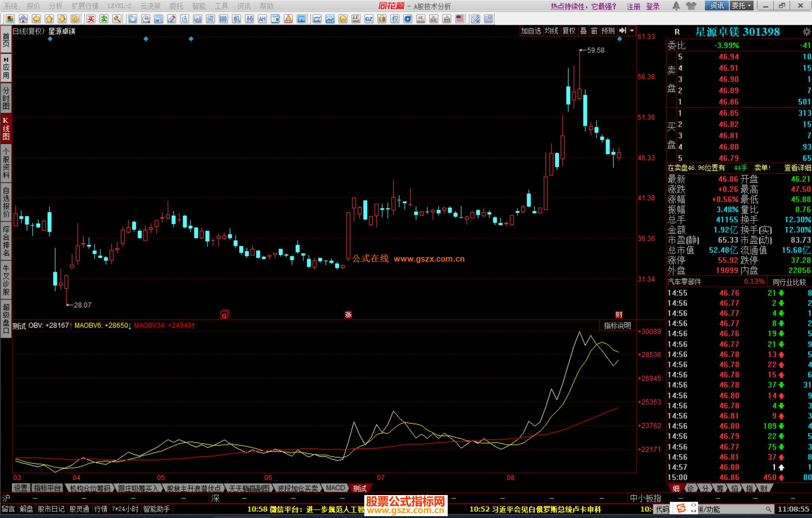812x518 pixels.
Task: Click the 指标说明 button
Action: (x=617, y=326)
